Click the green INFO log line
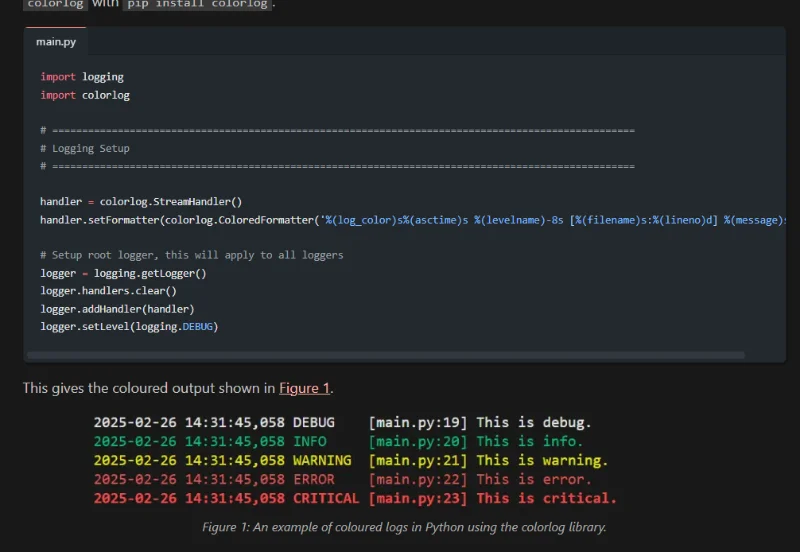The image size is (800, 552). [338, 441]
